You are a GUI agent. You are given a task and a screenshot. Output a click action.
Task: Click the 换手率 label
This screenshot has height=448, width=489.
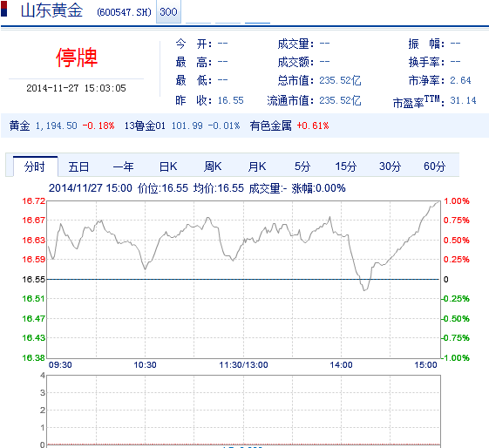[x=426, y=62]
